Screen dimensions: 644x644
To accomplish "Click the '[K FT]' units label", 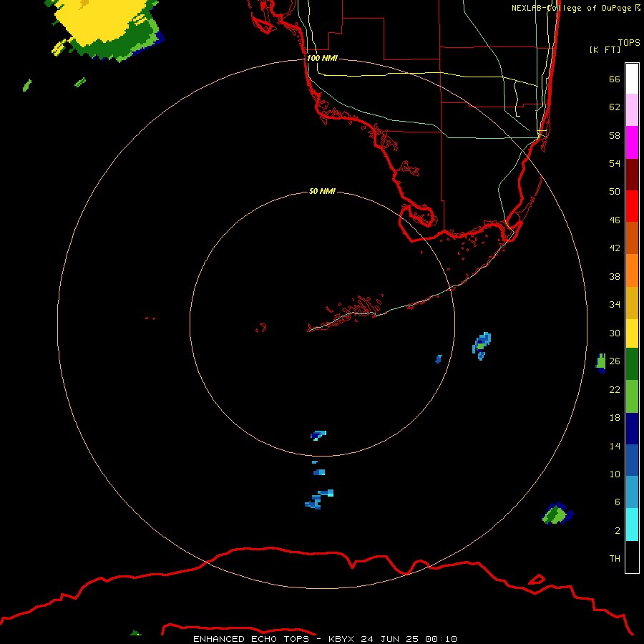I will pos(605,49).
